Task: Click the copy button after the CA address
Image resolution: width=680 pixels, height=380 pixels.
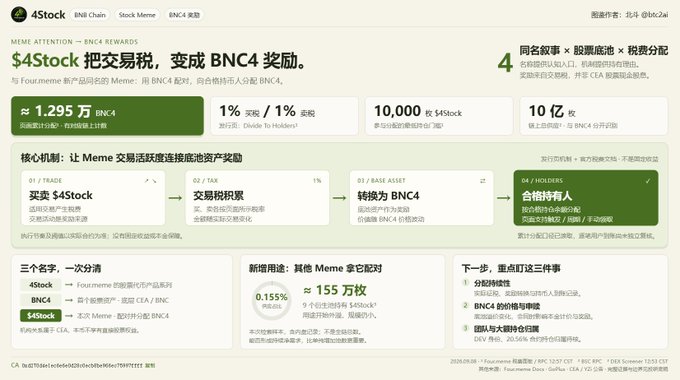Action: pos(150,365)
